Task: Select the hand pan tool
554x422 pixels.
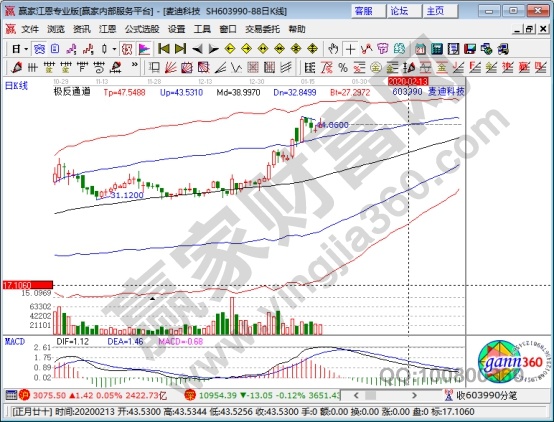Action: pyautogui.click(x=333, y=49)
